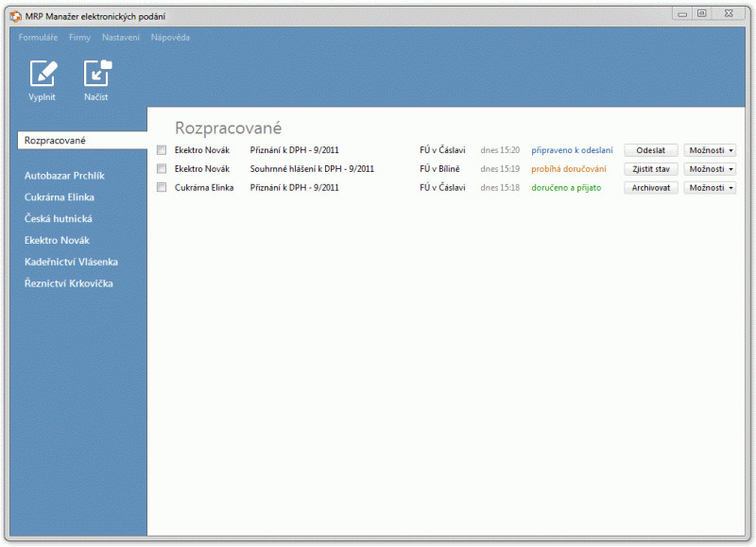The width and height of the screenshot is (756, 547).
Task: Select Česká hutnická in sidebar
Action: [59, 219]
